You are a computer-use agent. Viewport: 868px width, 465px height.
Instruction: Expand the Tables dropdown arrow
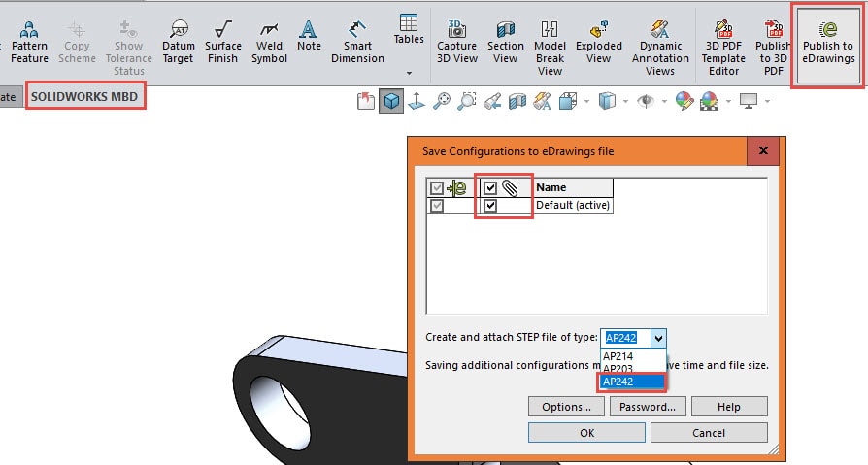click(x=409, y=73)
